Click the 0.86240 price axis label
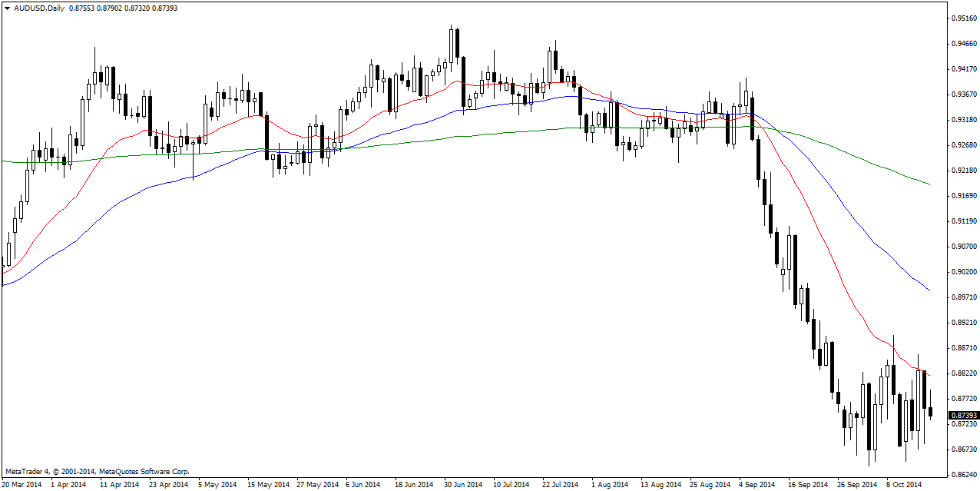Viewport: 980px width, 491px height. [964, 474]
